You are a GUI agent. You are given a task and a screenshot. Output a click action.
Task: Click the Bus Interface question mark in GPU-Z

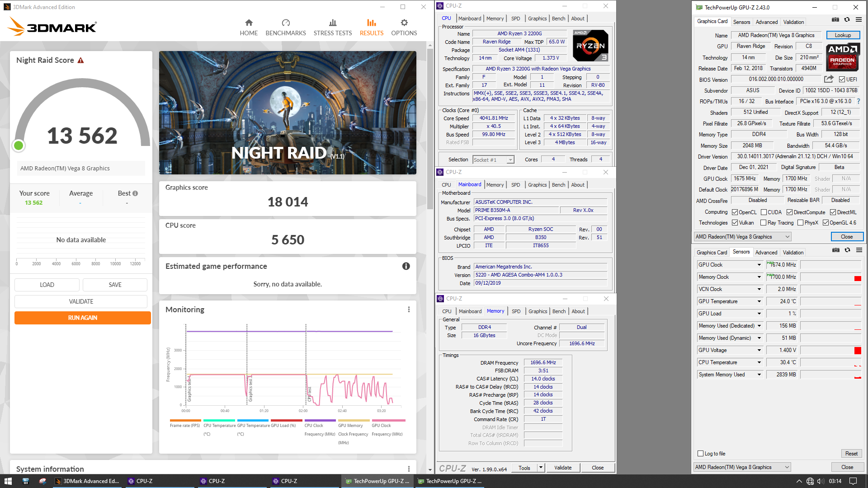click(859, 101)
